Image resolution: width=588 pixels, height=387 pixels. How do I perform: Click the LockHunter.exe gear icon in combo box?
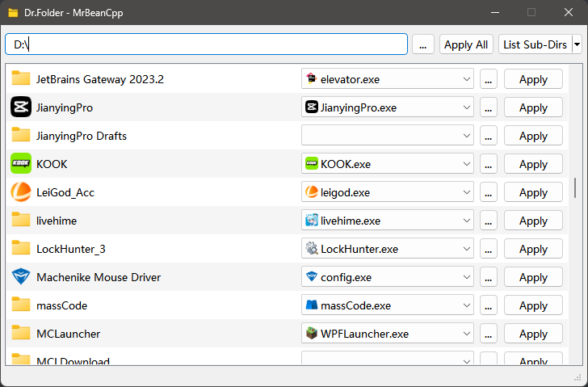pos(311,249)
